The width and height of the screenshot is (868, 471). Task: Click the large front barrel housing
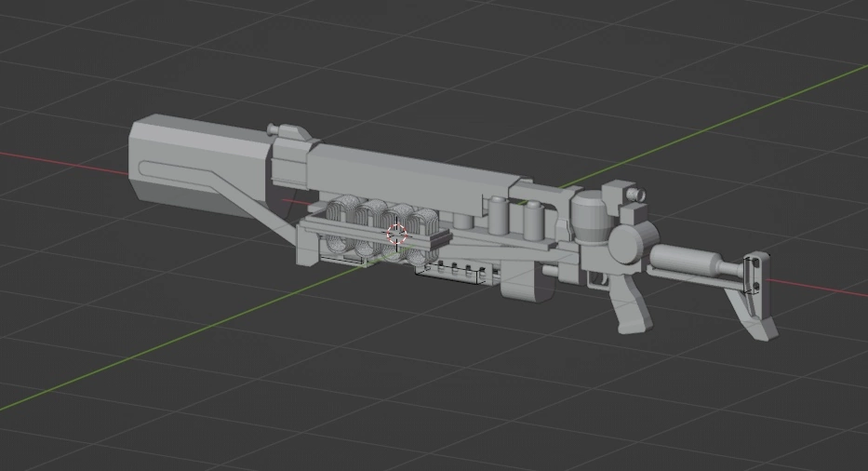[199, 167]
